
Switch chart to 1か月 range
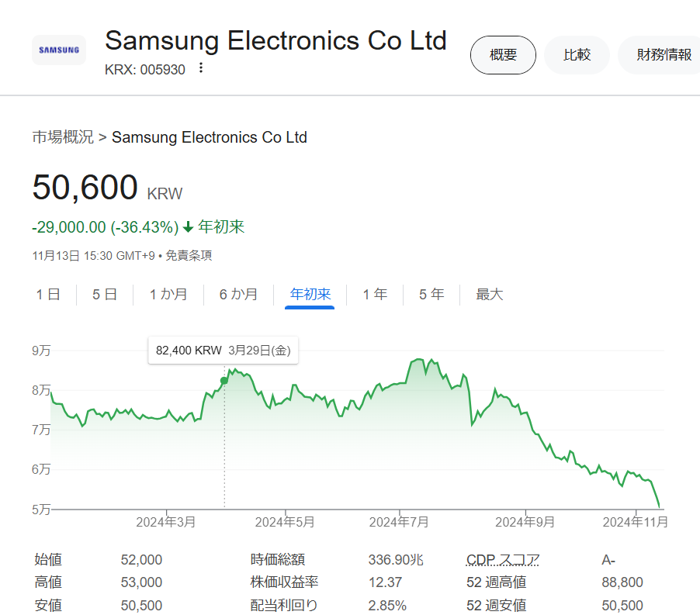[x=168, y=295]
